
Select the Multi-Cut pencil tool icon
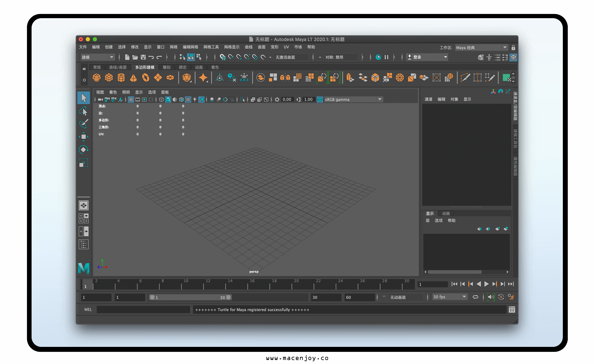pos(465,78)
